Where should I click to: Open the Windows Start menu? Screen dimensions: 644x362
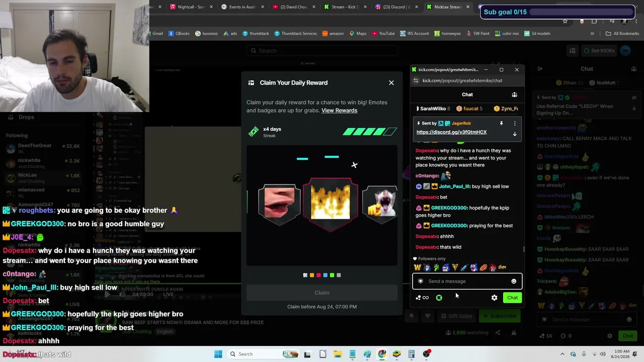coord(218,354)
